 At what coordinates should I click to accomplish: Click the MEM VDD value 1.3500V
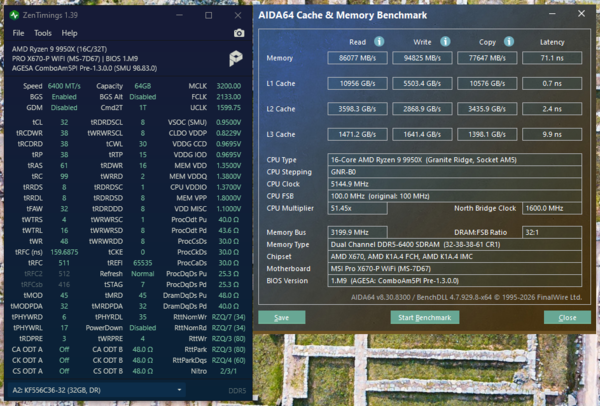pos(228,166)
